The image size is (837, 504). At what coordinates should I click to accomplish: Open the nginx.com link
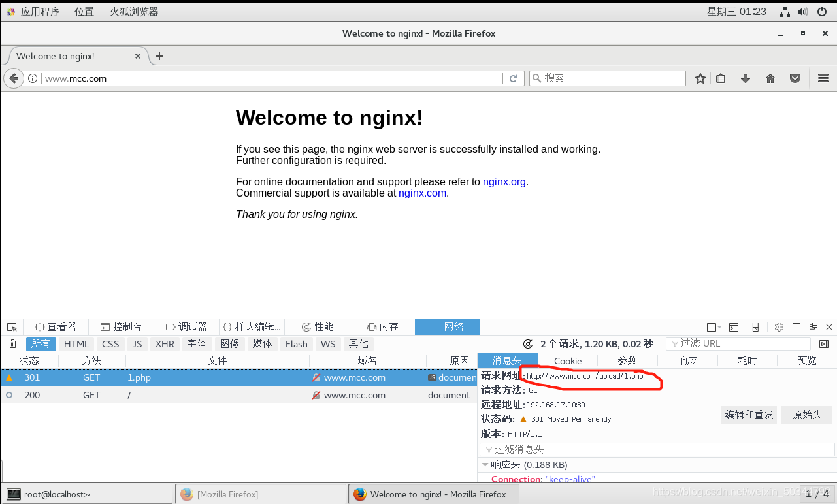(x=422, y=193)
